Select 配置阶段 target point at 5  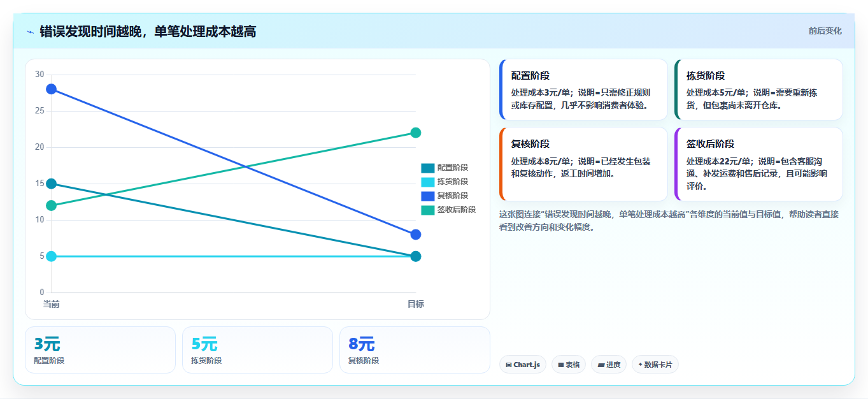coord(416,256)
